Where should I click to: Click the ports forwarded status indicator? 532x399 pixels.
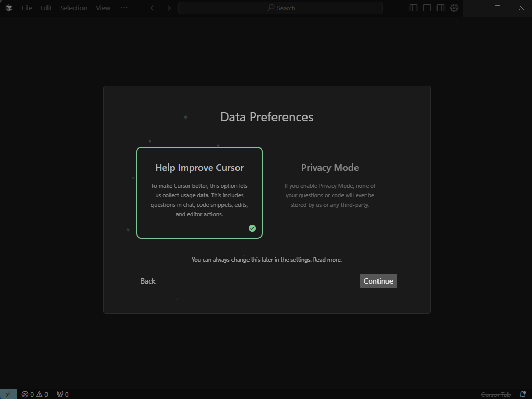[63, 394]
